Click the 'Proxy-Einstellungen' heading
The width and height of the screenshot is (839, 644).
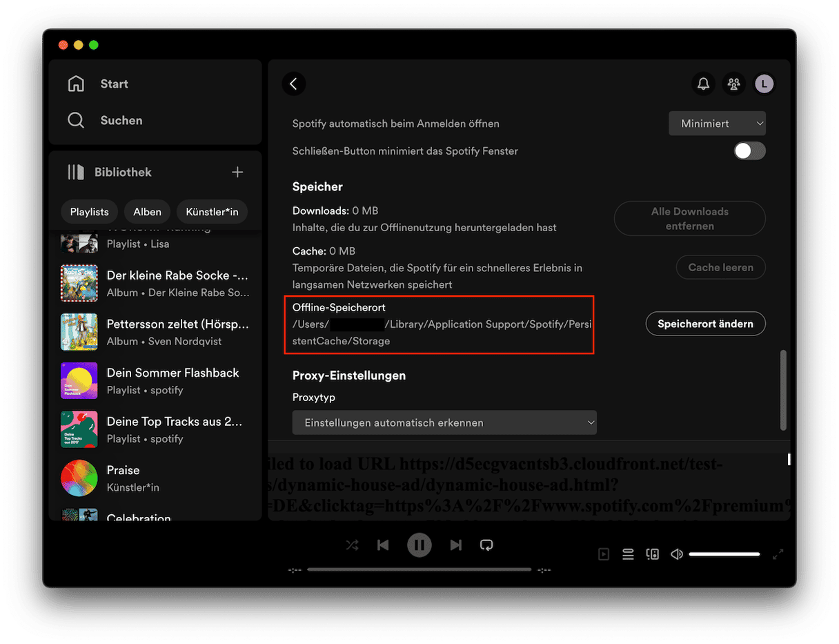[x=349, y=375]
